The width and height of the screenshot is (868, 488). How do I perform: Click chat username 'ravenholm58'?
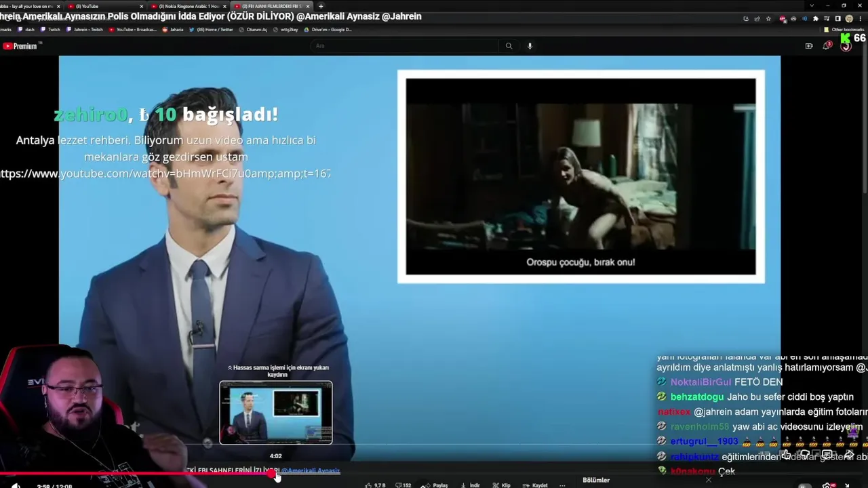point(700,427)
